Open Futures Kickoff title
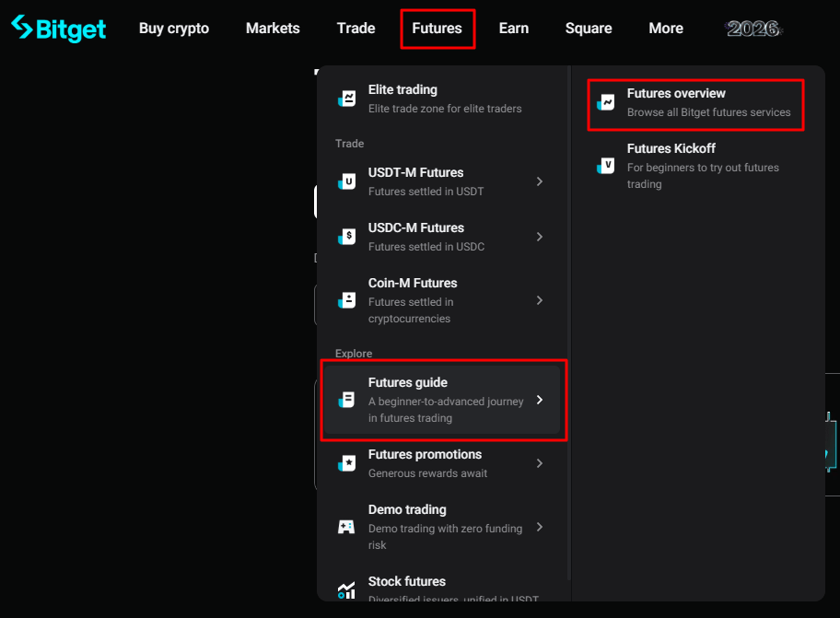The width and height of the screenshot is (840, 618). [671, 148]
